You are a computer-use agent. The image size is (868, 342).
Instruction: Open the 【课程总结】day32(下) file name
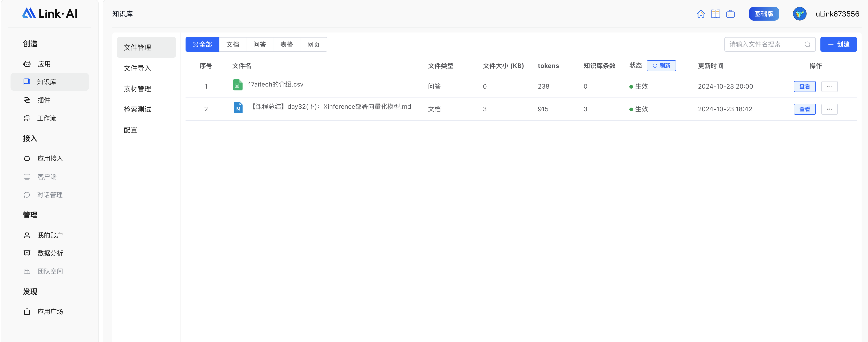pos(330,107)
